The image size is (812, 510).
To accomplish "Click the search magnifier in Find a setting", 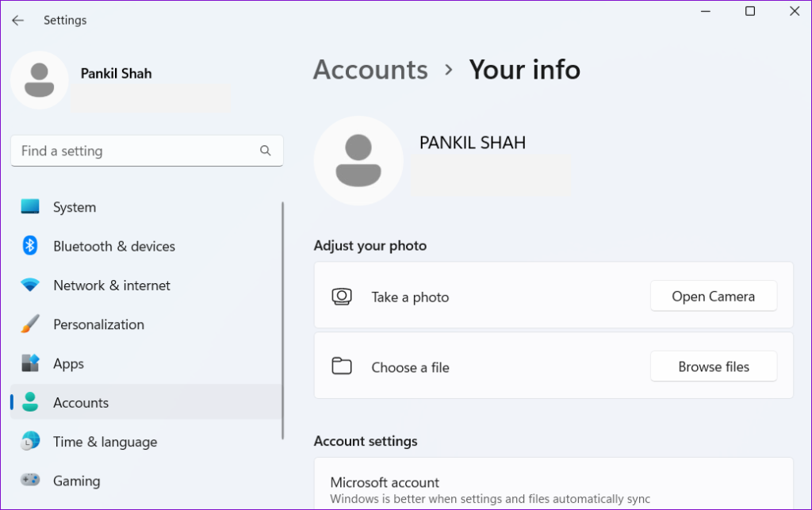I will click(x=265, y=150).
